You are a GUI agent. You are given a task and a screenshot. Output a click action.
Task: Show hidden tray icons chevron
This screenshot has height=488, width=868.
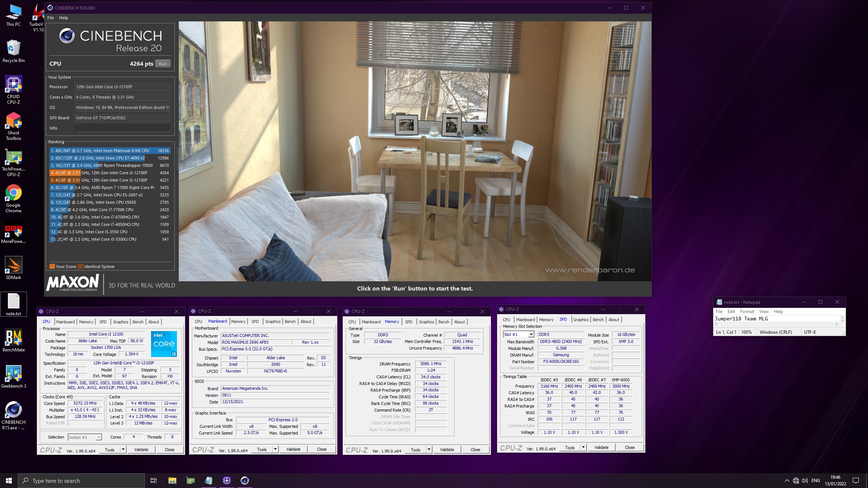(x=787, y=481)
